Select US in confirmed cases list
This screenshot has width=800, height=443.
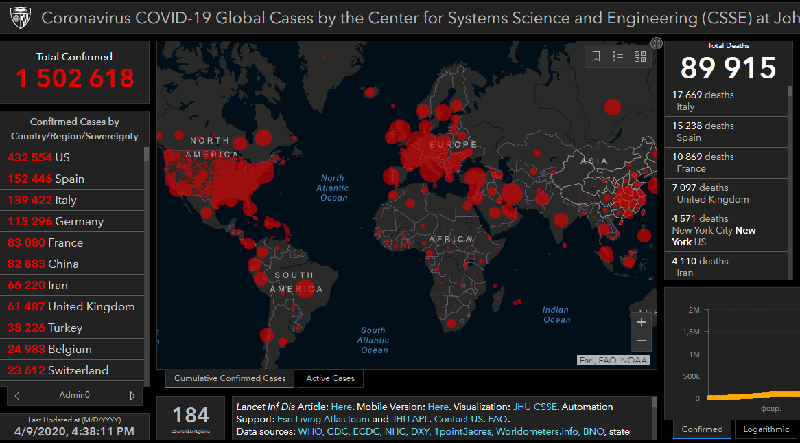tap(40, 157)
